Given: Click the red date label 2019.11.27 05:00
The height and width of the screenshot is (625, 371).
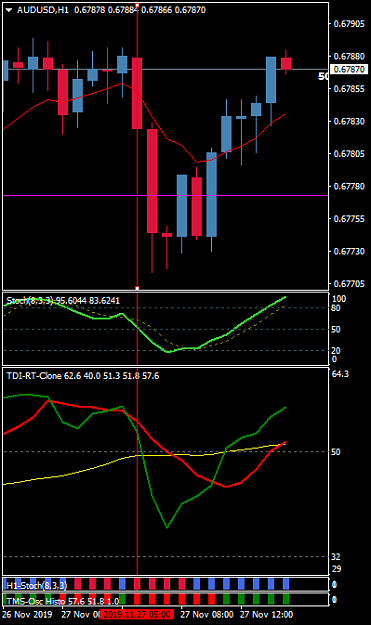Looking at the screenshot, I should coord(137,614).
